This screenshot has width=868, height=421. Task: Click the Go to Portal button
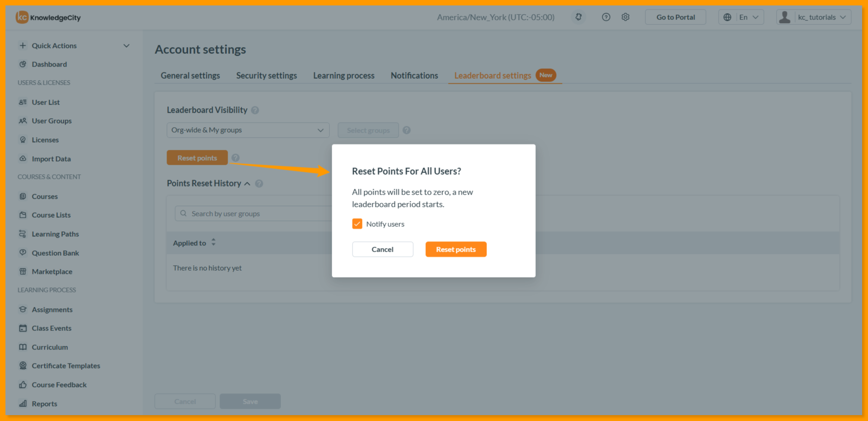click(675, 17)
